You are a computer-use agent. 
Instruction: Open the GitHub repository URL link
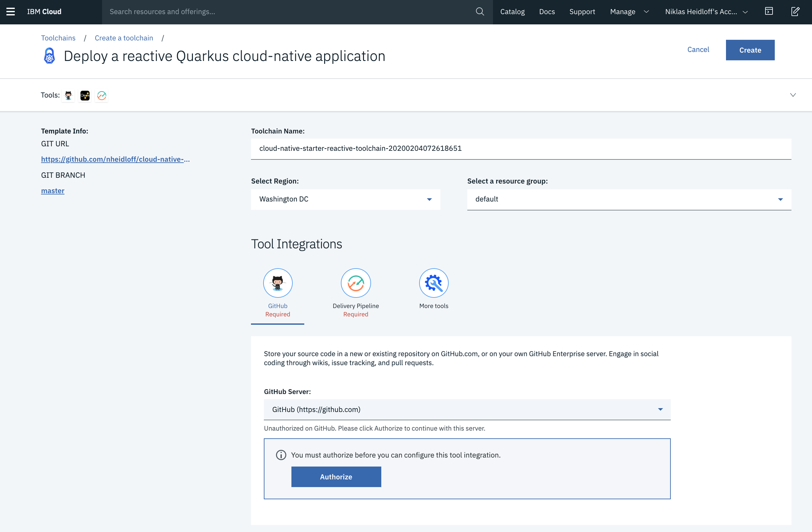click(115, 159)
